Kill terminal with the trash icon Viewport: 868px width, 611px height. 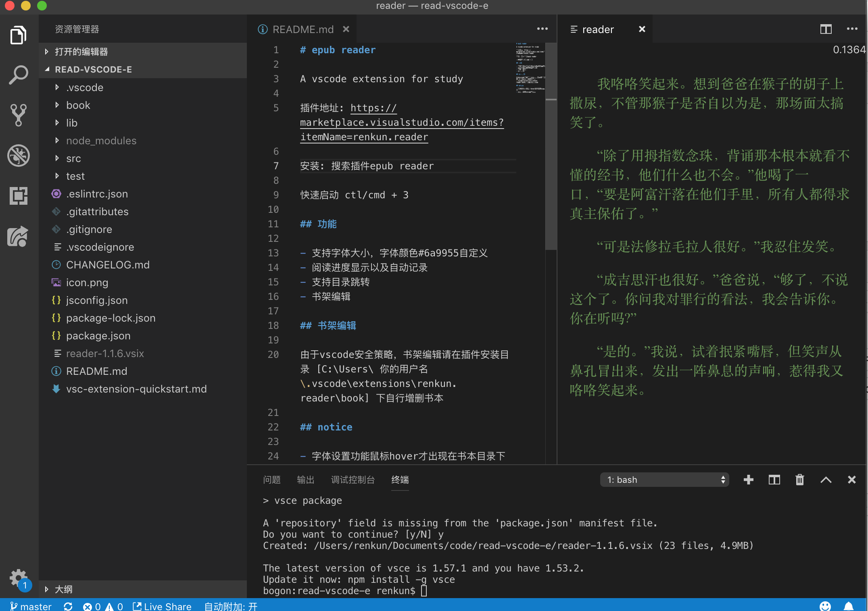tap(799, 480)
